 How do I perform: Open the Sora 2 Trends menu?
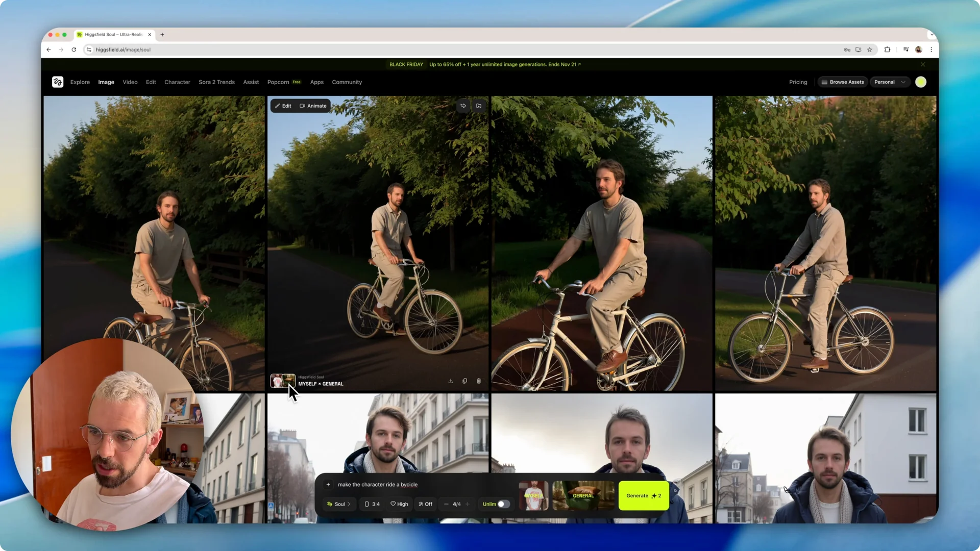point(216,82)
